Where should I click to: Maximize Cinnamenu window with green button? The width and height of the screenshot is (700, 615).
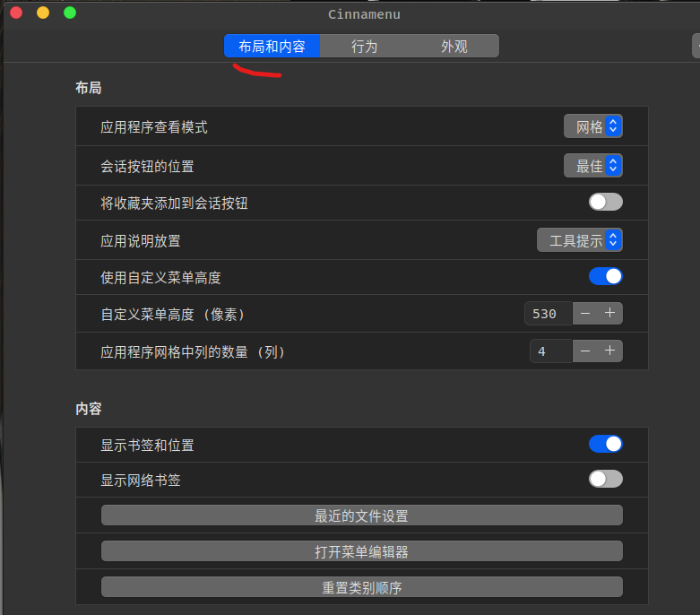(70, 13)
